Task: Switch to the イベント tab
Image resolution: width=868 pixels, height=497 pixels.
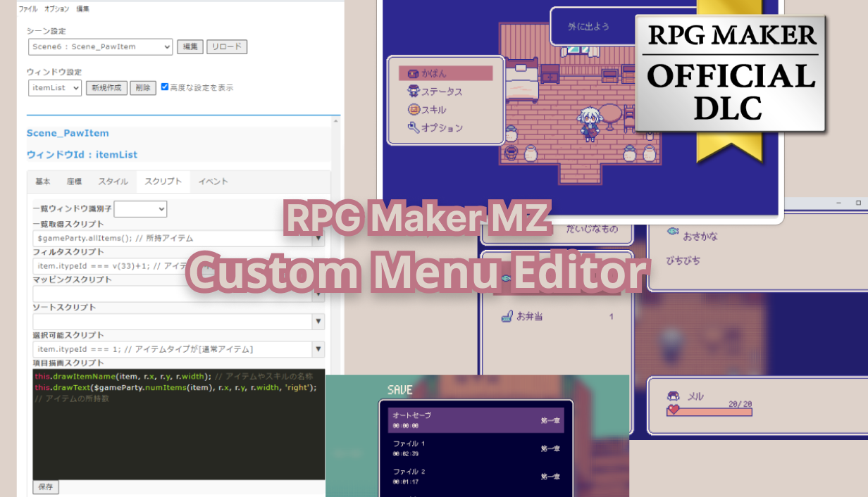Action: tap(213, 182)
